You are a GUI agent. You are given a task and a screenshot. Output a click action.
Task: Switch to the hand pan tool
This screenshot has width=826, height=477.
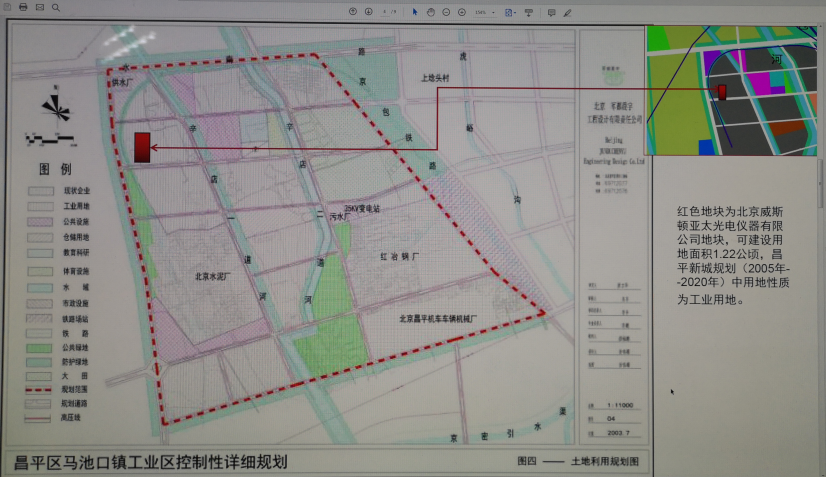430,11
